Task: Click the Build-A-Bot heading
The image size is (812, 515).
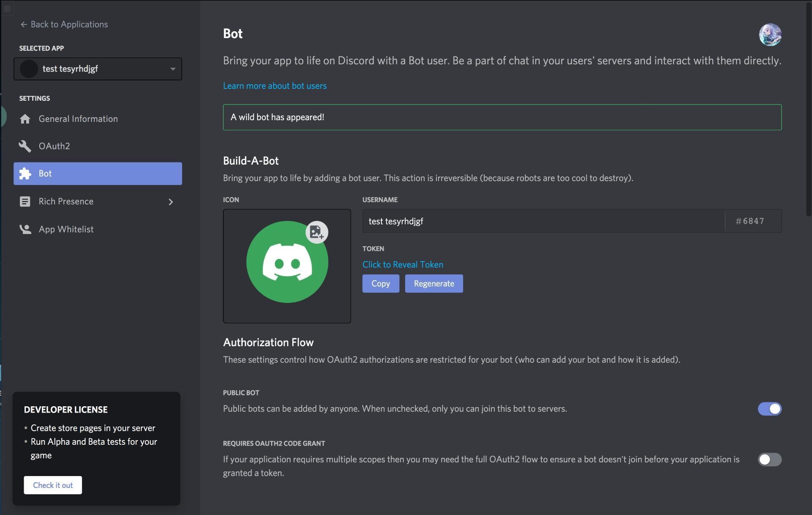Action: pos(251,161)
